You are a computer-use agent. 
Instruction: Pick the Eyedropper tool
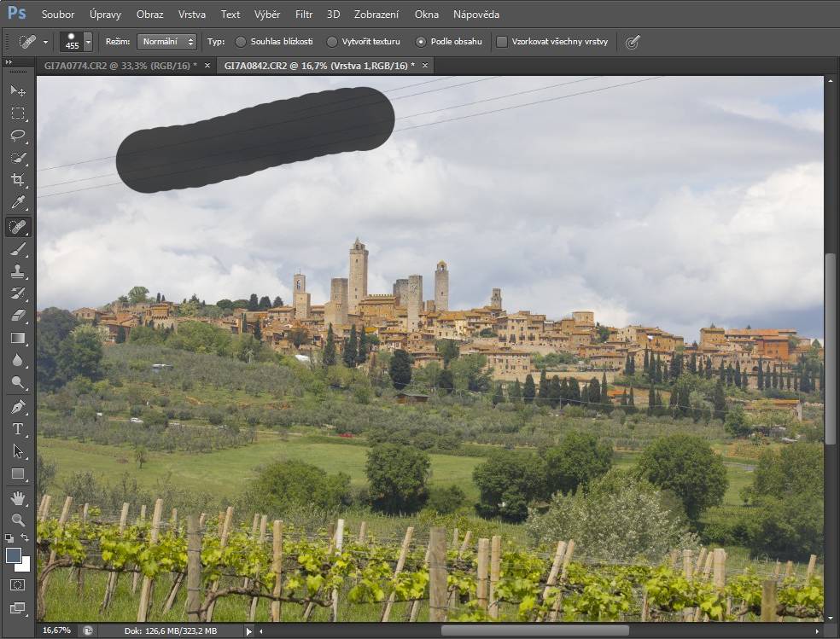coord(17,203)
